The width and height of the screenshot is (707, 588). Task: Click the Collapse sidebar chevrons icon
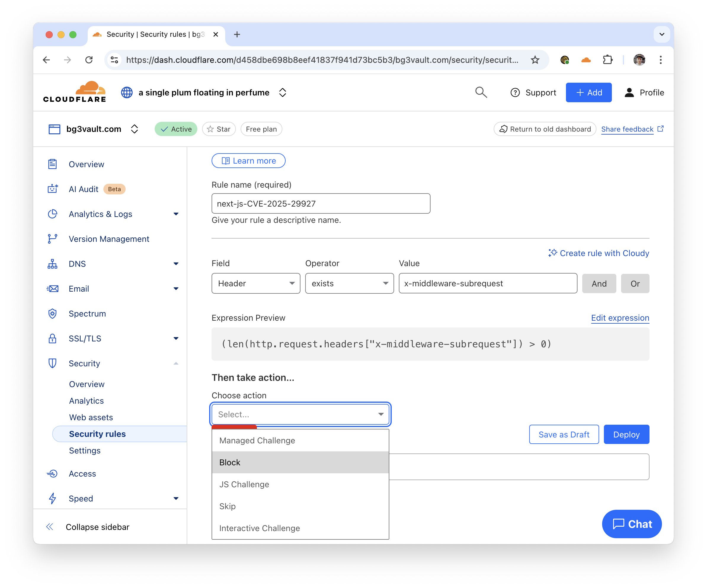(x=50, y=527)
